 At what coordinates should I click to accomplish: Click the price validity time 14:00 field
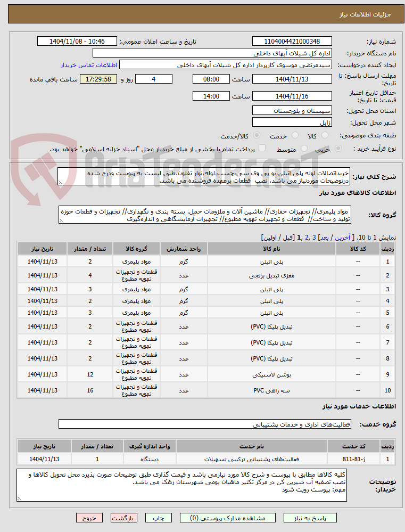(x=211, y=96)
